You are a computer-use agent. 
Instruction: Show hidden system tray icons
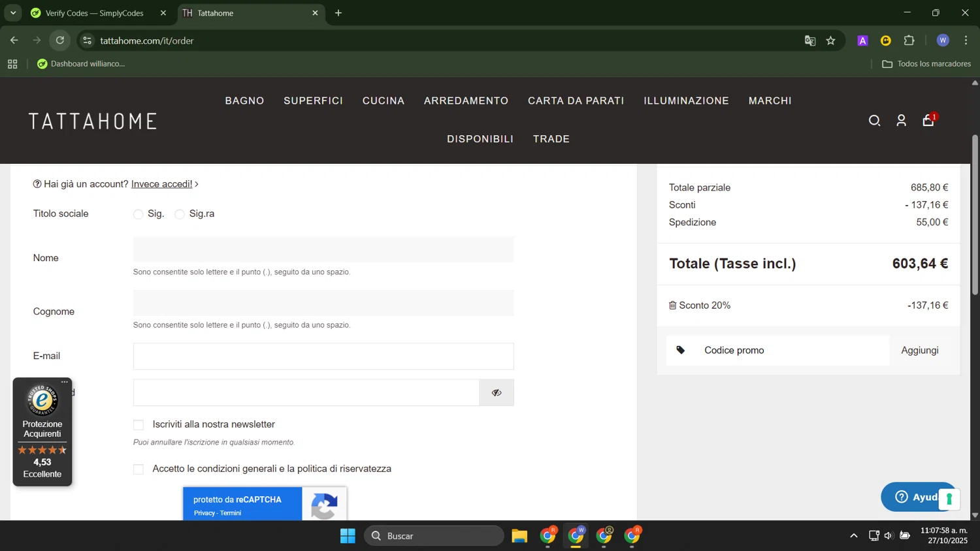pyautogui.click(x=853, y=536)
